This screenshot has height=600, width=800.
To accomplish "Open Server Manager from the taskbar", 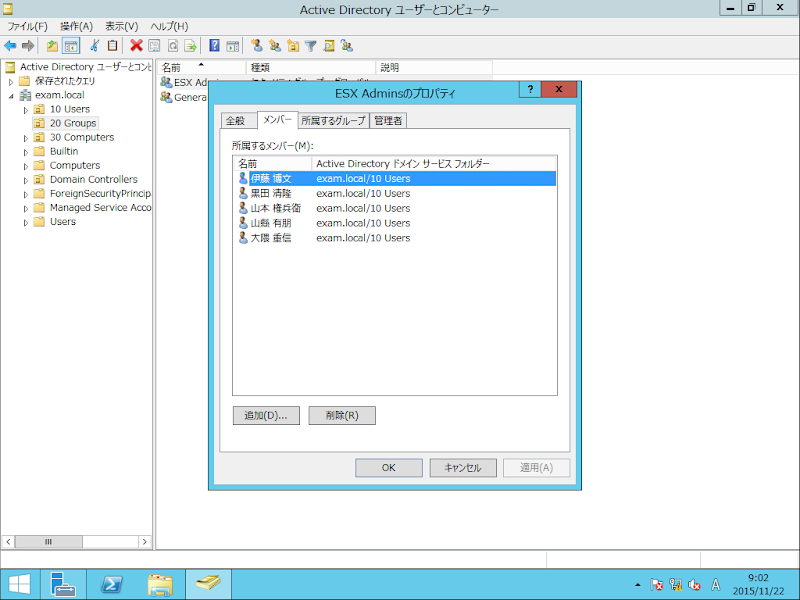I will (63, 585).
